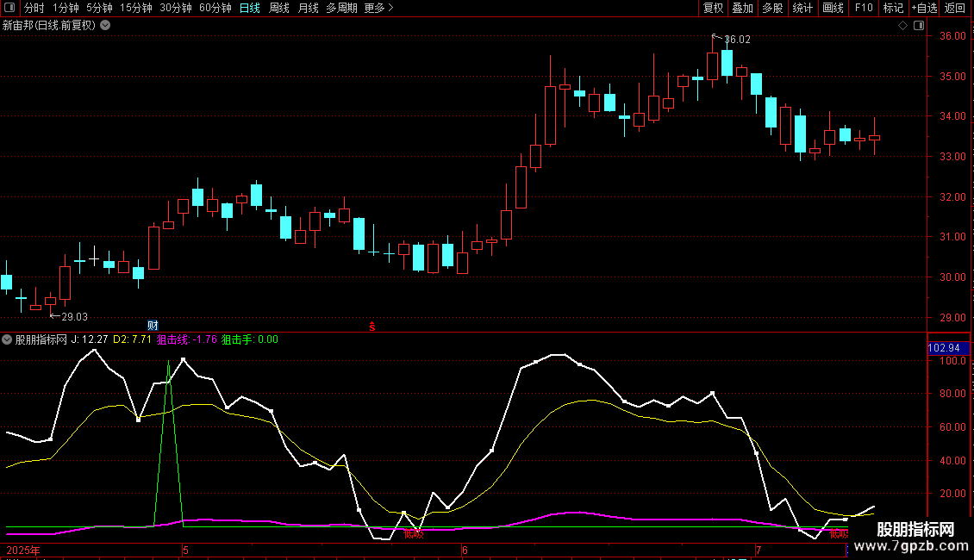Switch to the 日线 daily chart
Image resolution: width=974 pixels, height=560 pixels.
point(250,8)
